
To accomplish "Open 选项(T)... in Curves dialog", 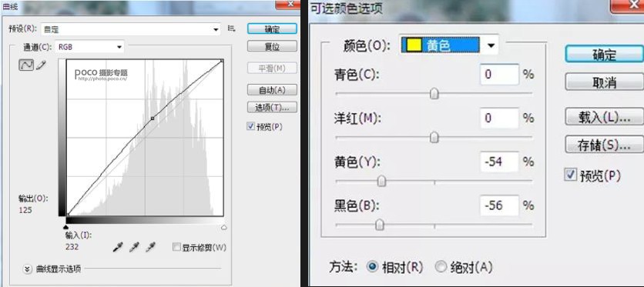I will click(x=272, y=107).
